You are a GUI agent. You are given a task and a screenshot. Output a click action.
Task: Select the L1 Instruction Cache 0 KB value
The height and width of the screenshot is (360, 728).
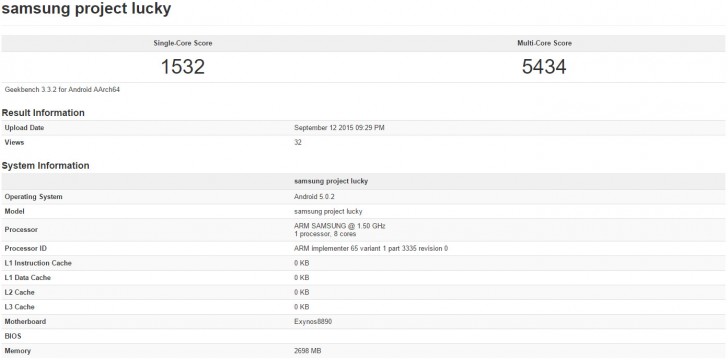pos(302,263)
